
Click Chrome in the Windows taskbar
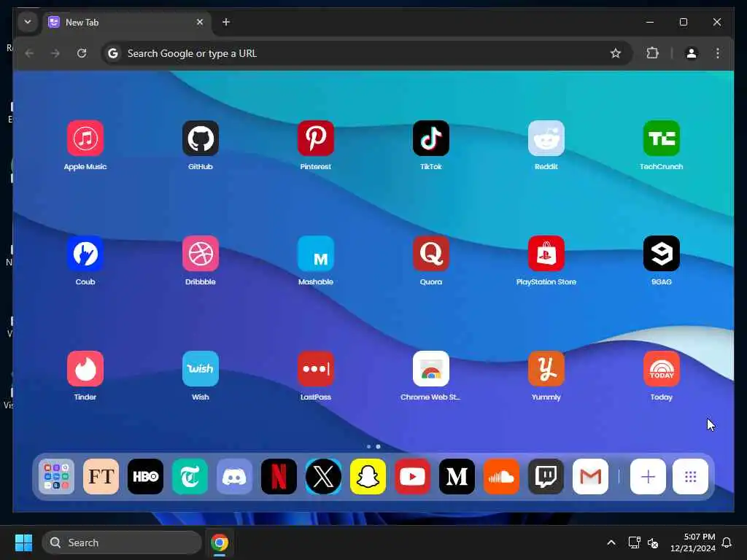click(x=220, y=542)
